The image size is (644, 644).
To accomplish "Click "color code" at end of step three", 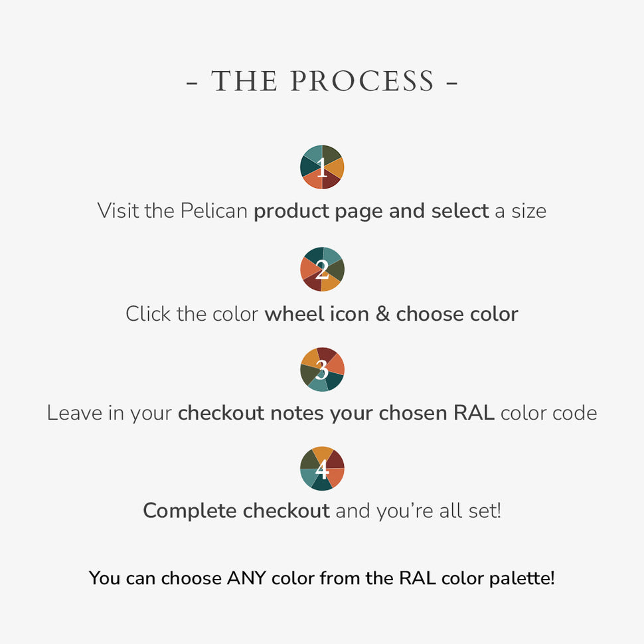I will tap(548, 413).
